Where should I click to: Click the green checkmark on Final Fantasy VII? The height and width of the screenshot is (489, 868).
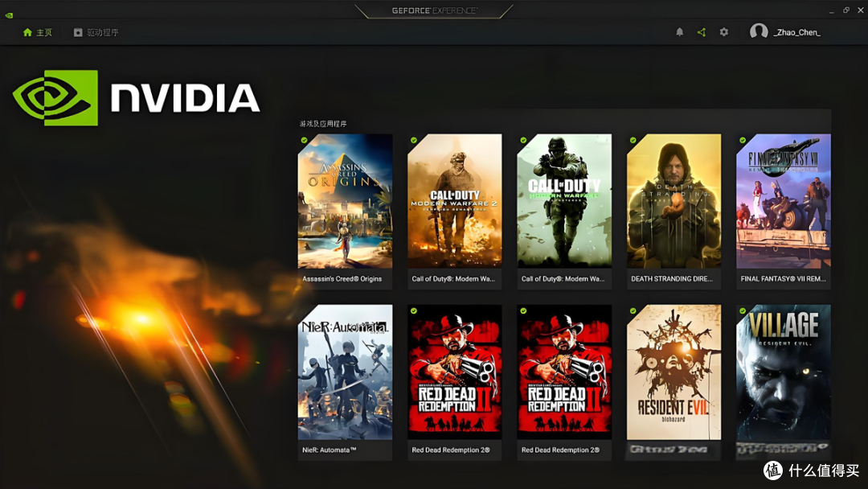(x=743, y=140)
